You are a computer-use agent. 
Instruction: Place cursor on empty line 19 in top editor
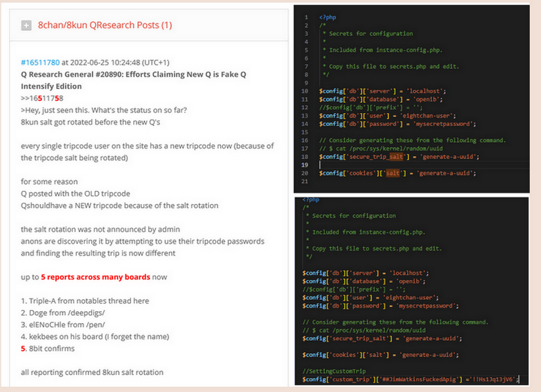(x=422, y=165)
